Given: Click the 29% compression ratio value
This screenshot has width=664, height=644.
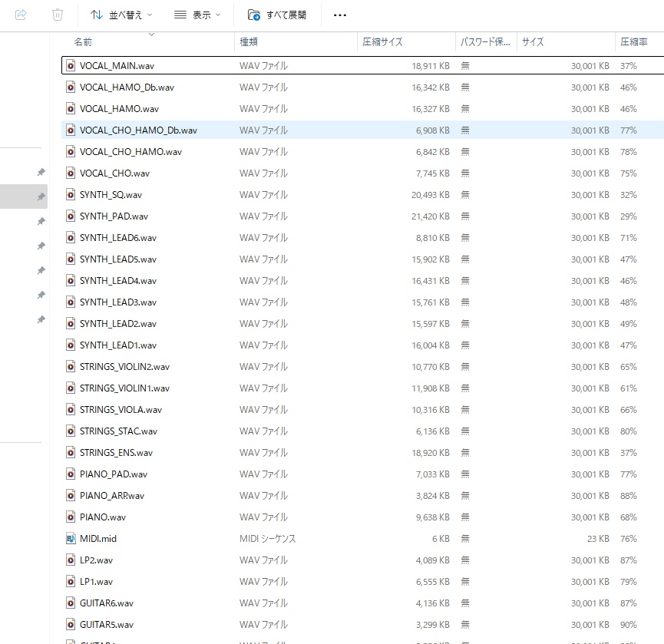Looking at the screenshot, I should point(629,216).
